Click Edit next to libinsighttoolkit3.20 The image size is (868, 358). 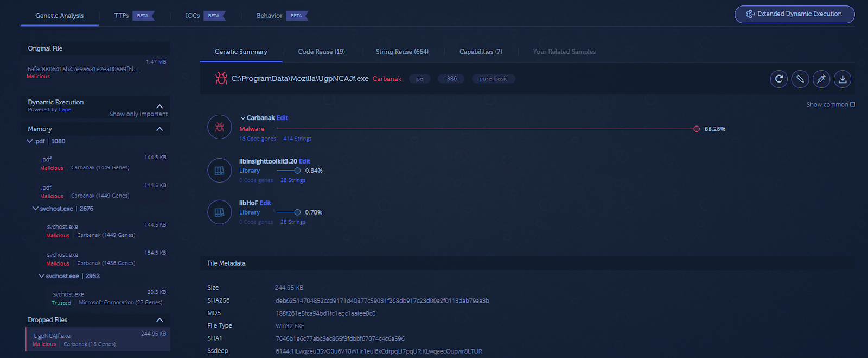tap(304, 161)
